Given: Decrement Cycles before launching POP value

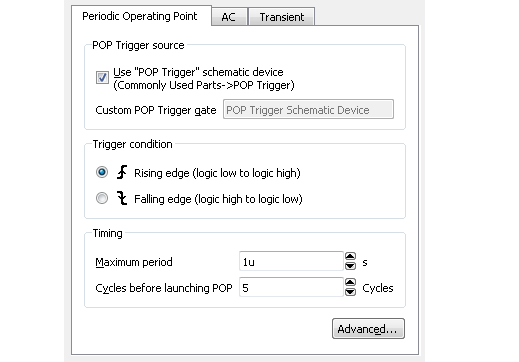Looking at the screenshot, I should (x=350, y=292).
